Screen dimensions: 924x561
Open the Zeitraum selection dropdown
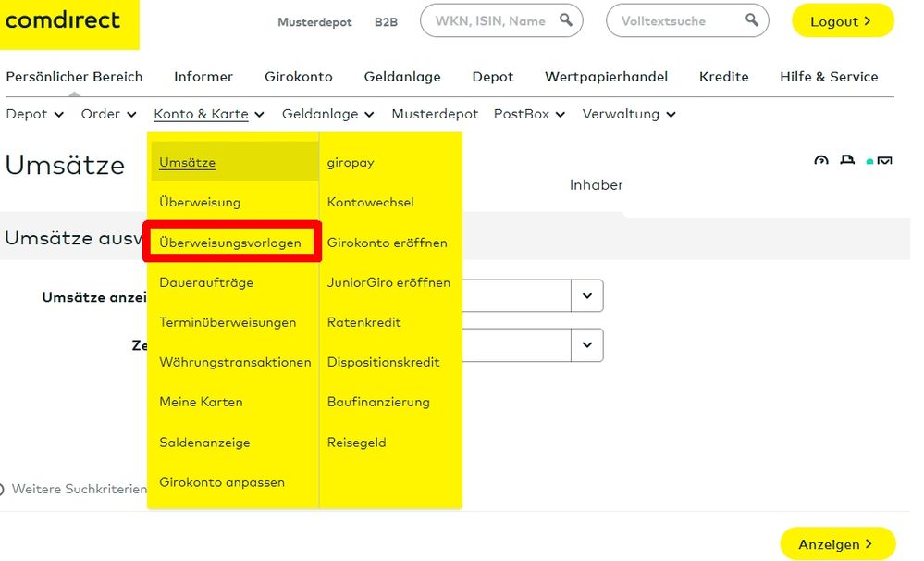point(586,345)
